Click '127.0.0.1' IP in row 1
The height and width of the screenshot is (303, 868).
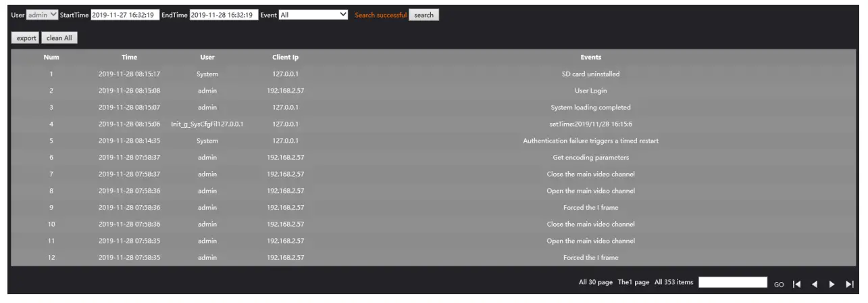pos(286,74)
